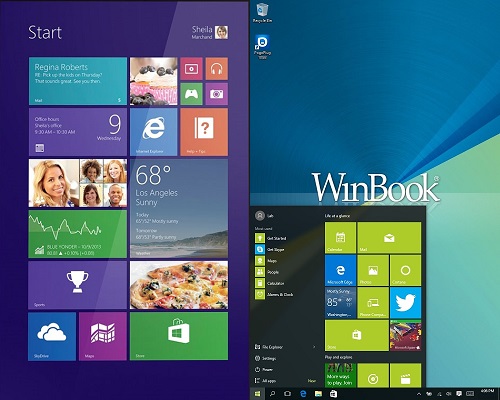Screen dimensions: 500x400
Task: Open the colorful Microsoft Jigsaw tile
Action: [406, 335]
